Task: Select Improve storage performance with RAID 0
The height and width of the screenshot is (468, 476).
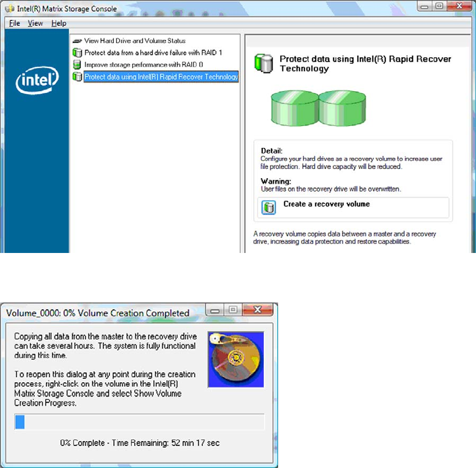Action: coord(143,65)
